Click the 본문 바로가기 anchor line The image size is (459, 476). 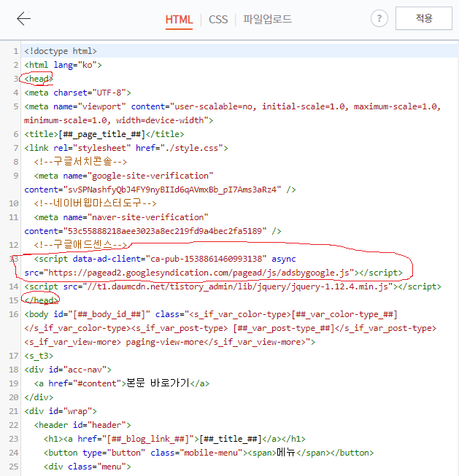[122, 383]
